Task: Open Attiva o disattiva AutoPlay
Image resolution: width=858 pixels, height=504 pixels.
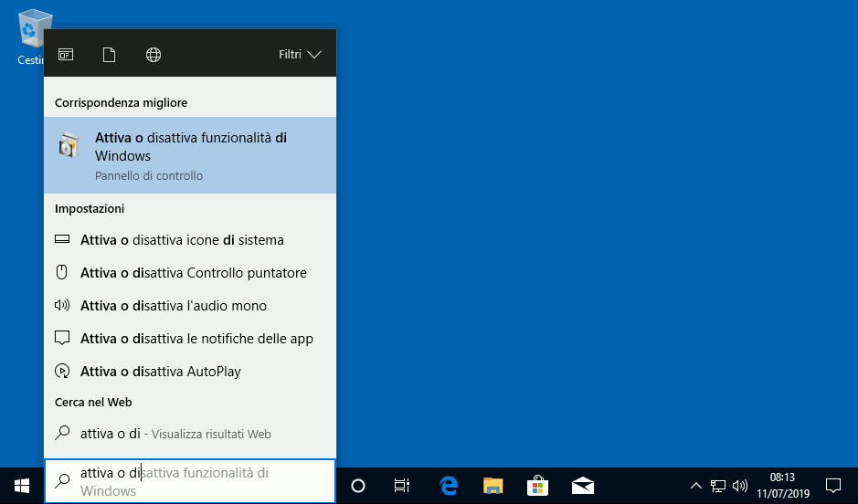Action: (x=190, y=372)
